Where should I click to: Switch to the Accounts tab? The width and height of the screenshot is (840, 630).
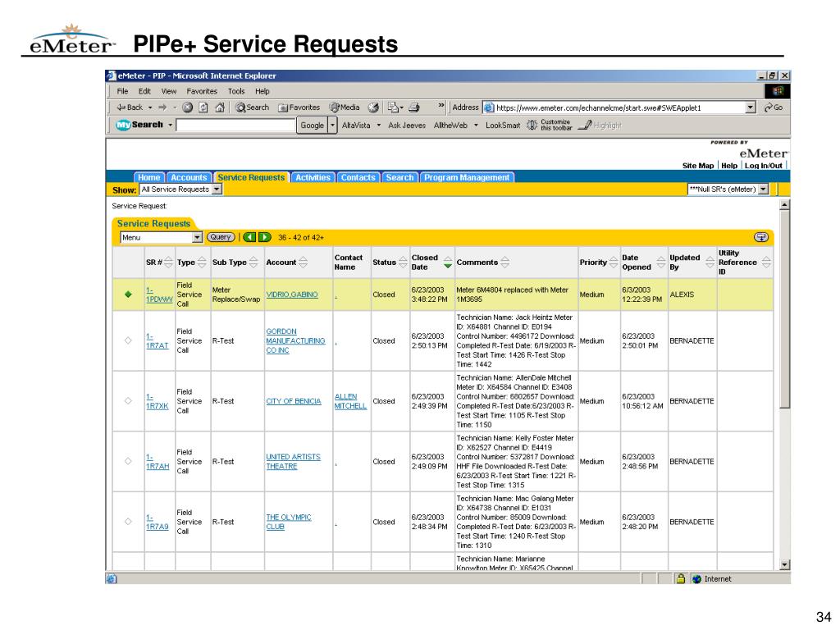coord(189,177)
